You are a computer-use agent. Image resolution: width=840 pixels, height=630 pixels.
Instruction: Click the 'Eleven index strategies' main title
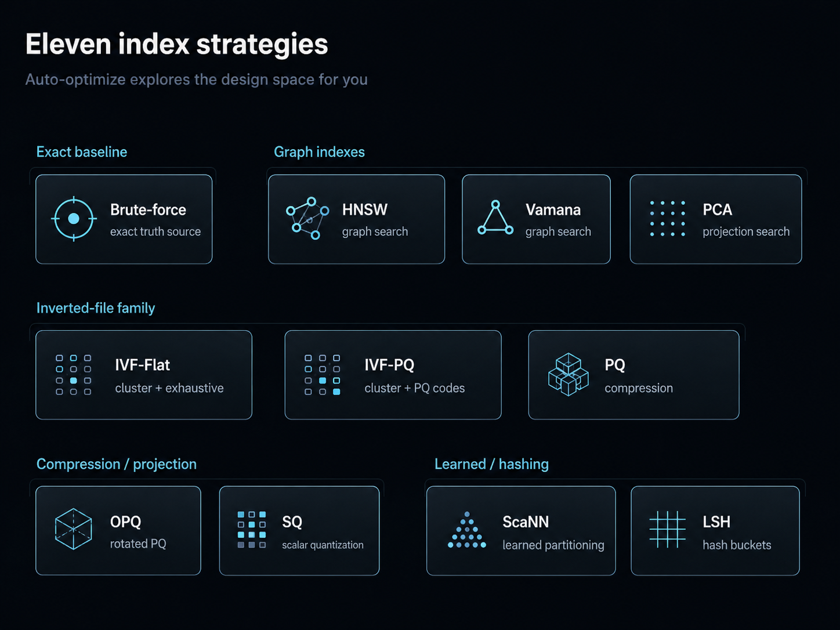tap(177, 44)
